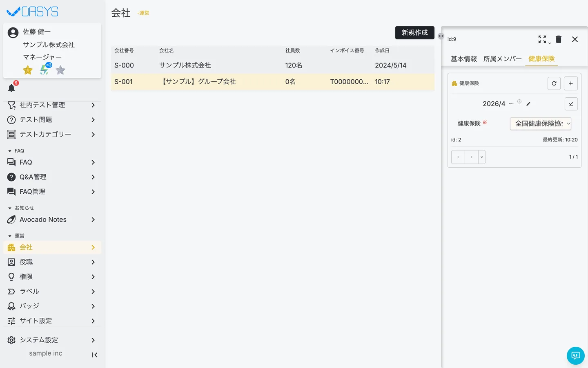This screenshot has height=368, width=588.
Task: Click the panel drag handle icon
Action: tap(441, 36)
